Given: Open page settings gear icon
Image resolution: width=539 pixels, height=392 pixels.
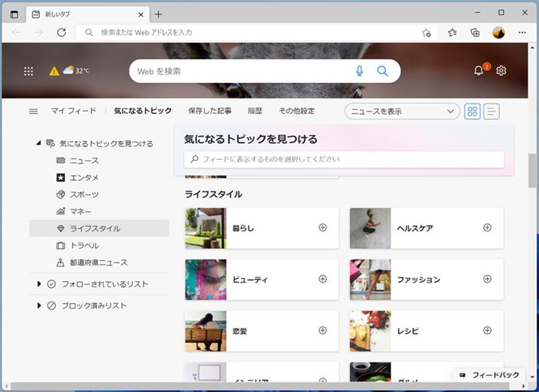Looking at the screenshot, I should [x=501, y=71].
